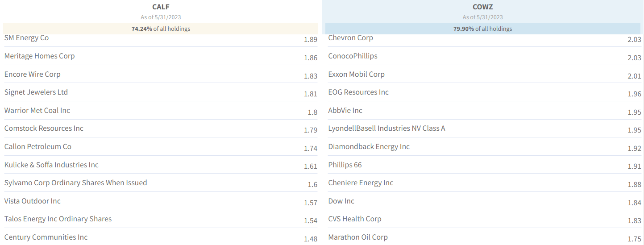Open Warrior Met Coal Inc

[37, 110]
